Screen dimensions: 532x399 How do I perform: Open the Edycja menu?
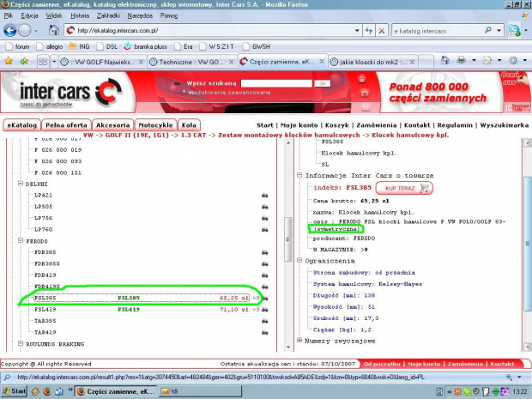point(29,15)
